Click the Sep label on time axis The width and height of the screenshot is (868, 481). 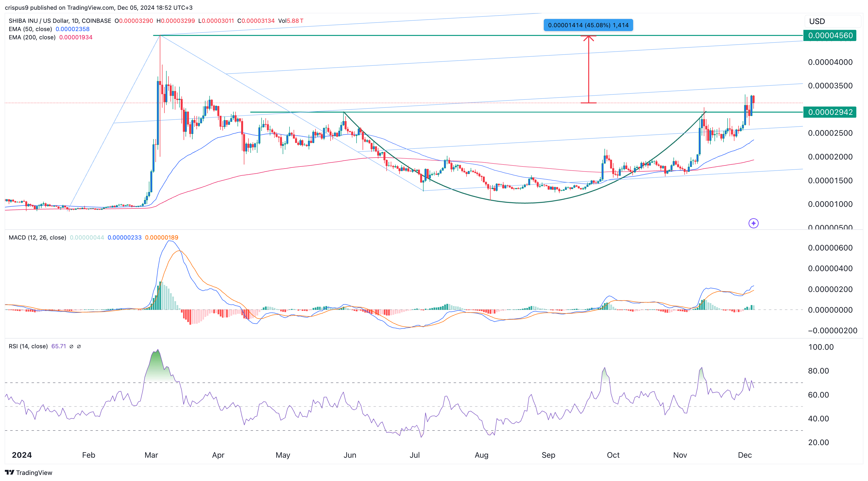click(x=548, y=455)
